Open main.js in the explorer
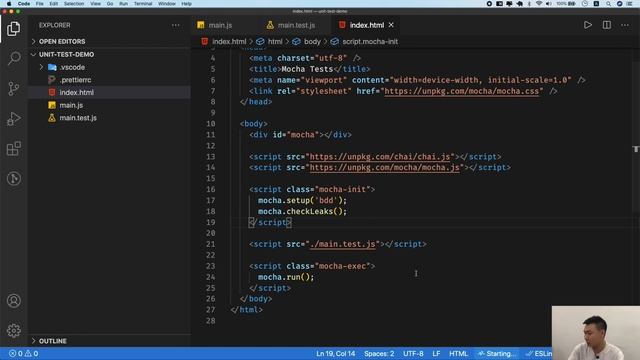 point(71,105)
